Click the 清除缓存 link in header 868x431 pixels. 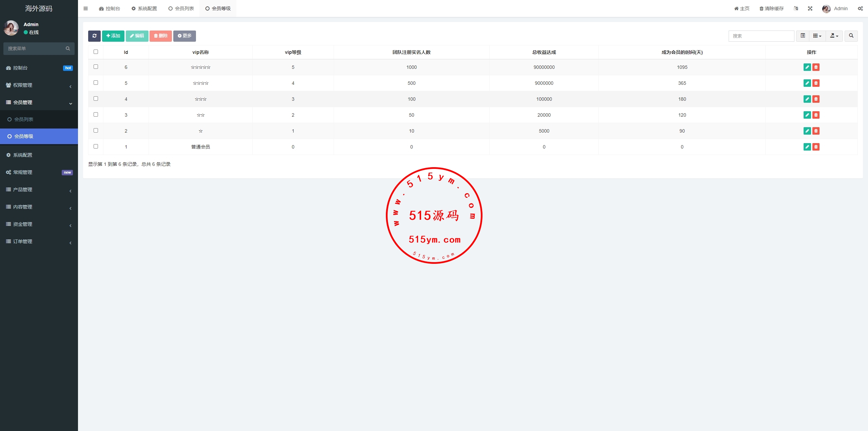pos(771,8)
